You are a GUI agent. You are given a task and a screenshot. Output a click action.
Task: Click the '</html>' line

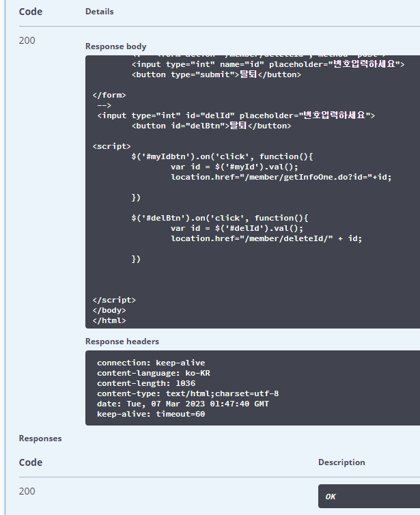109,320
